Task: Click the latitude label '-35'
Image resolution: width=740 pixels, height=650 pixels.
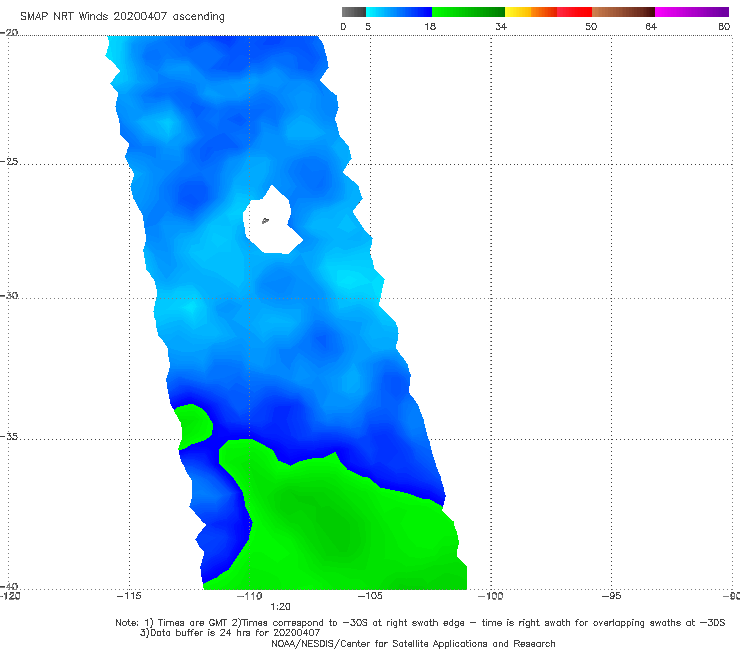Action: [x=9, y=437]
